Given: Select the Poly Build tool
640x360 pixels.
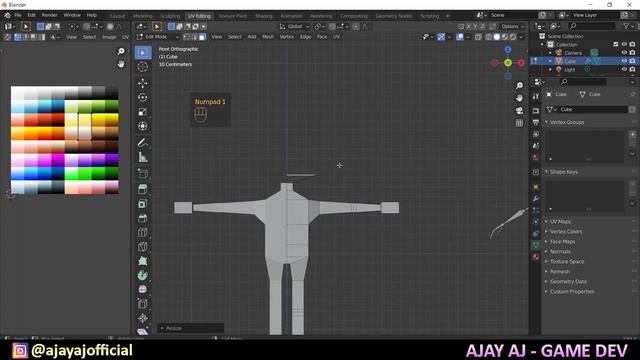Looking at the screenshot, I should (143, 261).
